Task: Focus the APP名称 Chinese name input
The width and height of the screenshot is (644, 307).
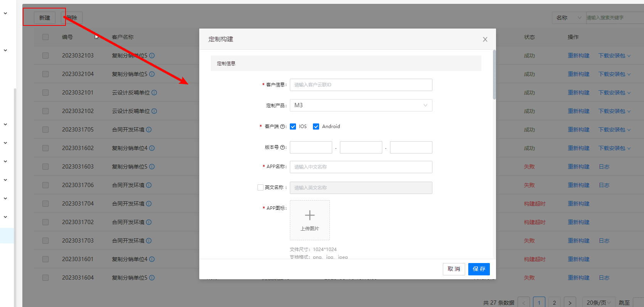Action: (x=361, y=167)
